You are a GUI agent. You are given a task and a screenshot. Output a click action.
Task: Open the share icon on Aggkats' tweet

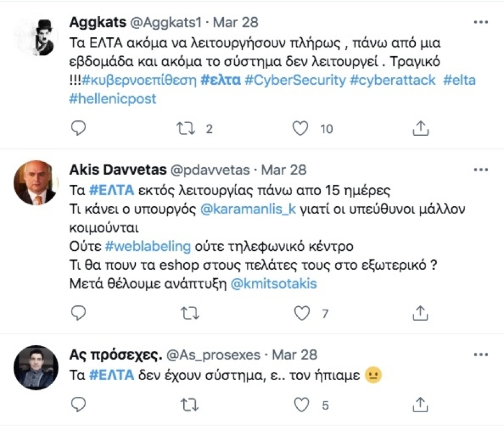421,128
